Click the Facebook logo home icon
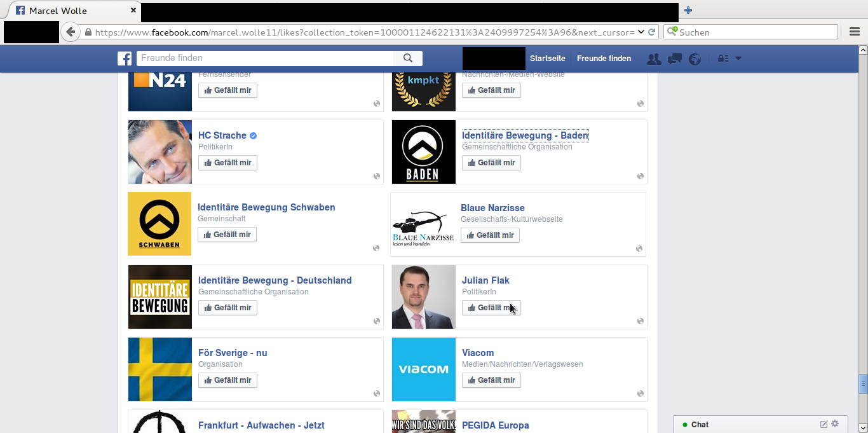The width and height of the screenshot is (868, 433). (x=125, y=58)
